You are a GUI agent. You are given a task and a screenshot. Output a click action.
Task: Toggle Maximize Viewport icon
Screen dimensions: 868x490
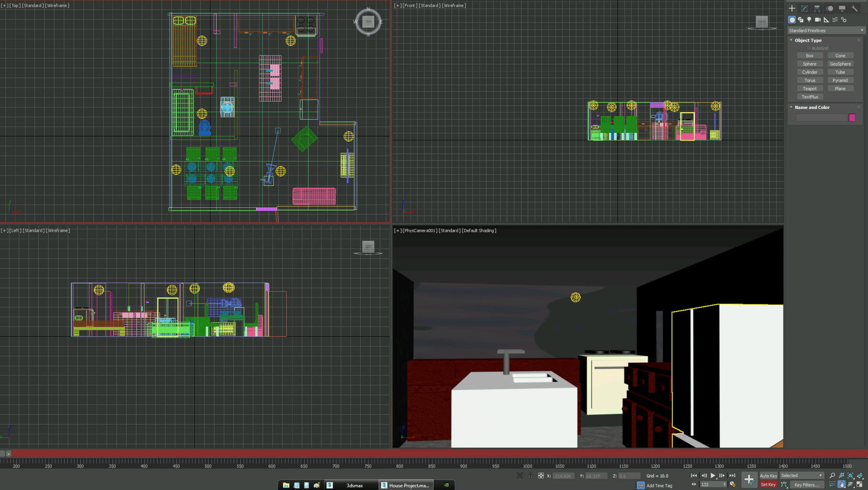[859, 485]
